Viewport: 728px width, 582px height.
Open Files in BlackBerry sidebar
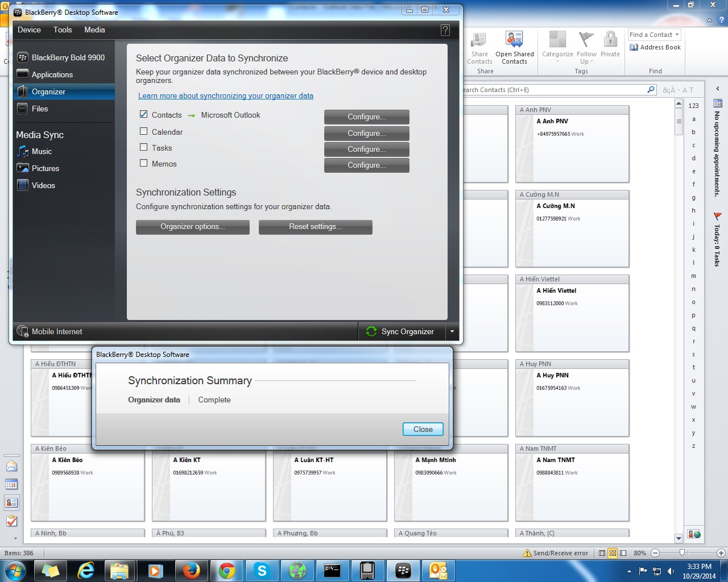(32, 109)
